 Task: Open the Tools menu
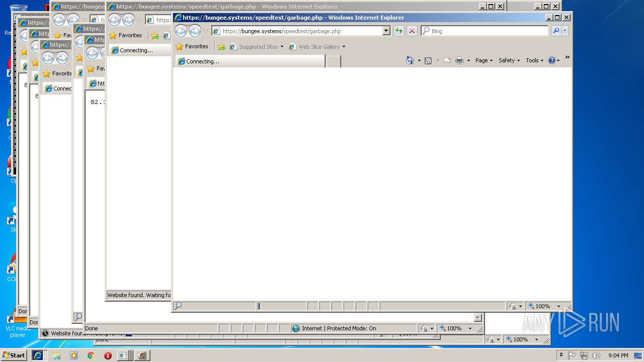(x=535, y=60)
